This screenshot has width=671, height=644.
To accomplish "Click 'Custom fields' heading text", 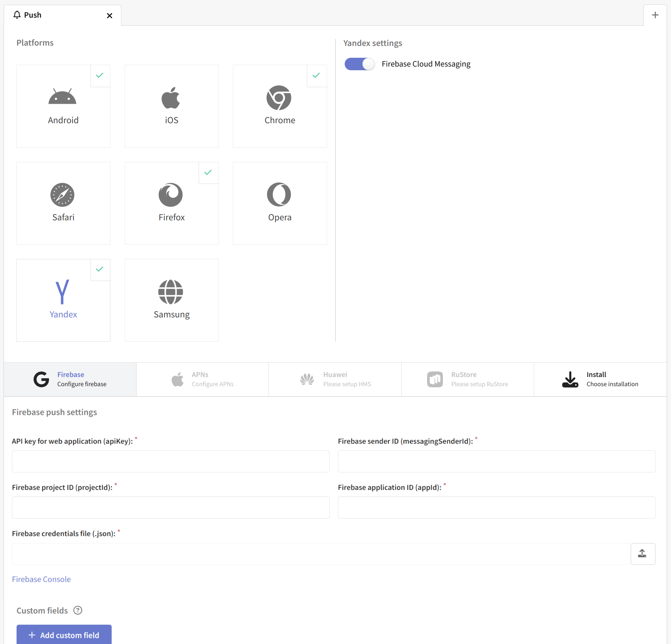I will (42, 611).
